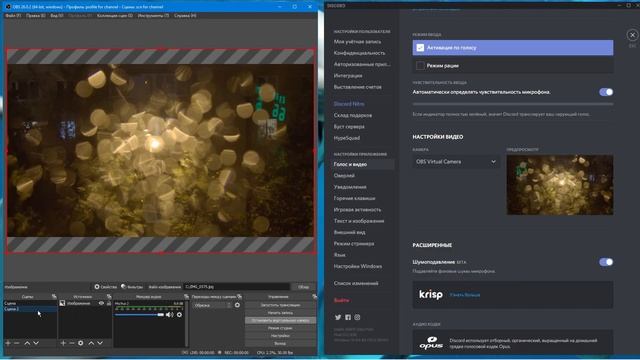Click Start Streaming button in OBS Controls
Image resolution: width=640 pixels, height=360 pixels.
coord(280,305)
